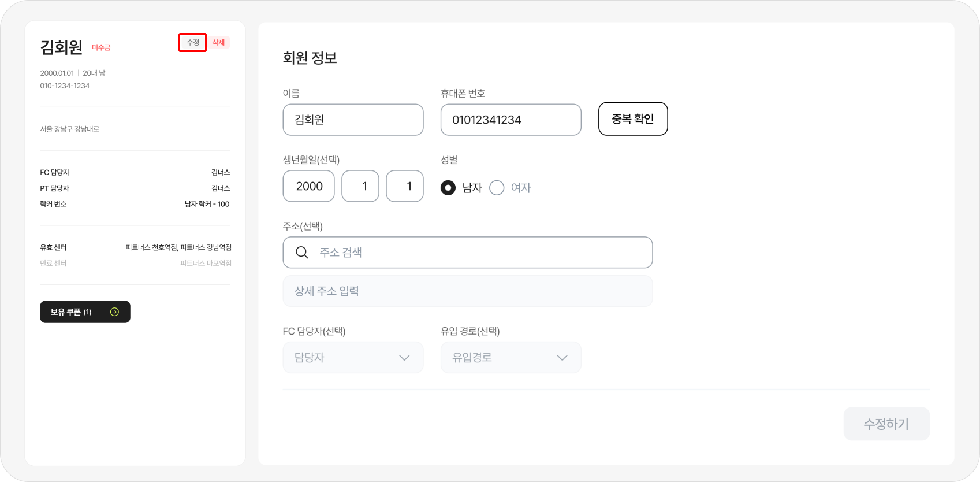The height and width of the screenshot is (482, 980).
Task: Select the 여자 radio button
Action: (x=497, y=187)
